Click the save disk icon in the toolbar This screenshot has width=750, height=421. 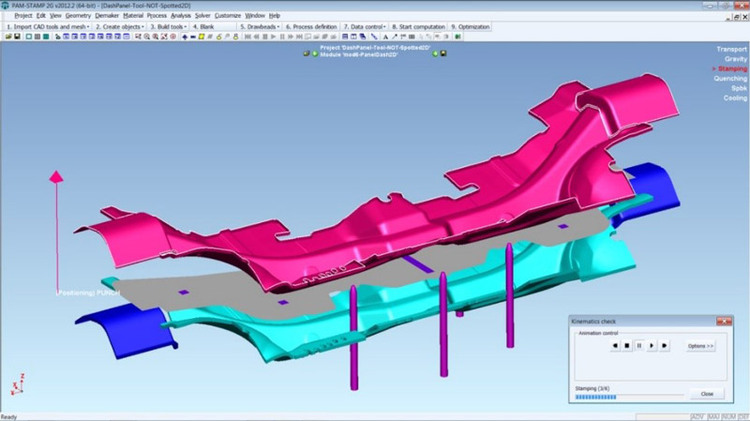(x=16, y=36)
